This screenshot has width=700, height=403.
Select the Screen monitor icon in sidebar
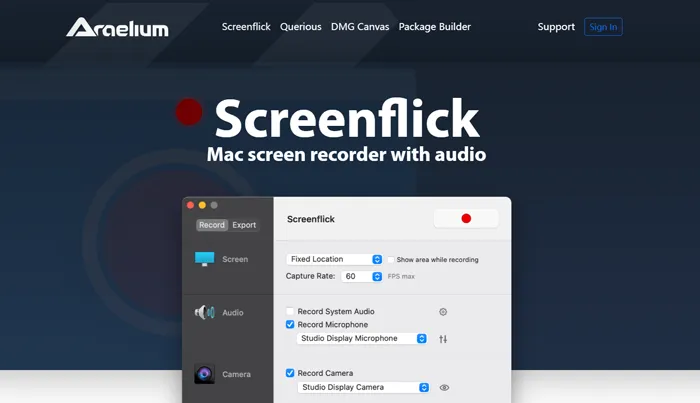click(204, 259)
